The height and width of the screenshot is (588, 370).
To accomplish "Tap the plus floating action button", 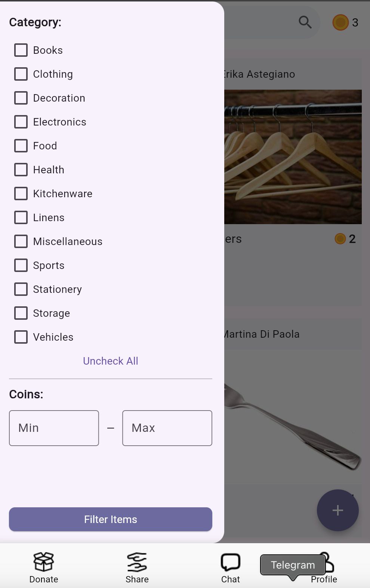I will [x=337, y=510].
